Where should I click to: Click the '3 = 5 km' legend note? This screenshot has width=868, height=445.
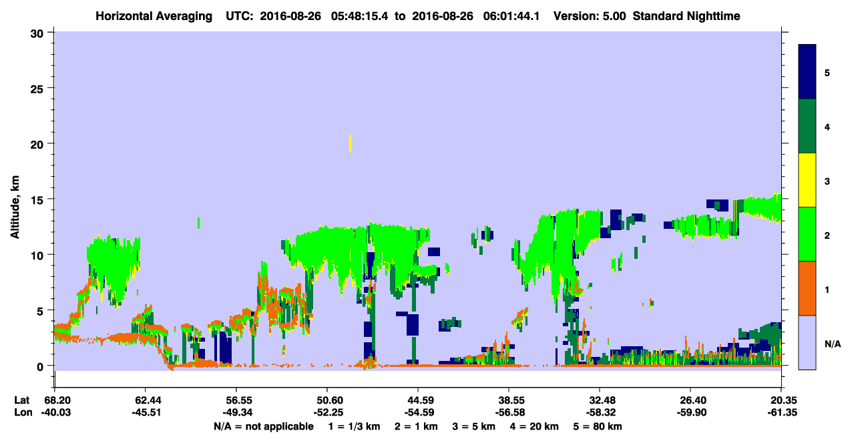click(473, 426)
